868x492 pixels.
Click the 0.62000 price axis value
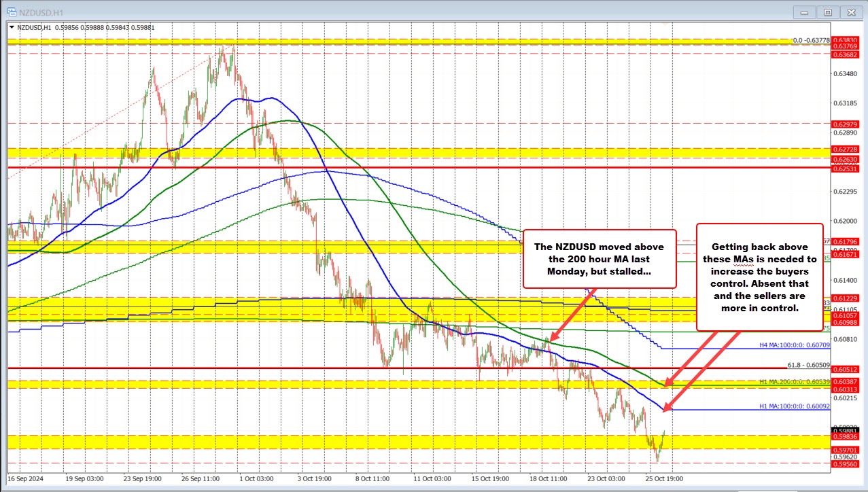coord(847,222)
